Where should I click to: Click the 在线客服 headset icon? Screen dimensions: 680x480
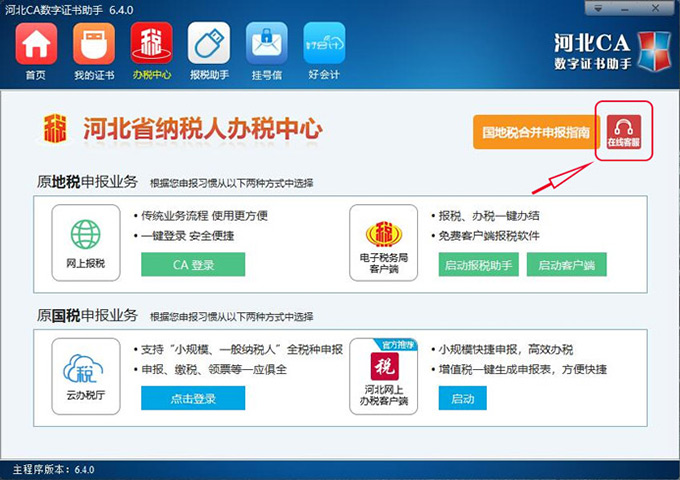click(624, 131)
